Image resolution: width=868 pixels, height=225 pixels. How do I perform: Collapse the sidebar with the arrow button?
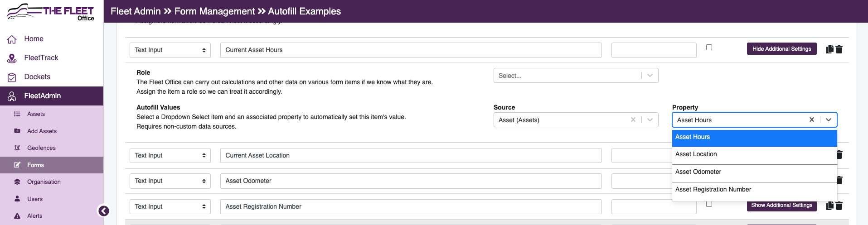point(104,211)
